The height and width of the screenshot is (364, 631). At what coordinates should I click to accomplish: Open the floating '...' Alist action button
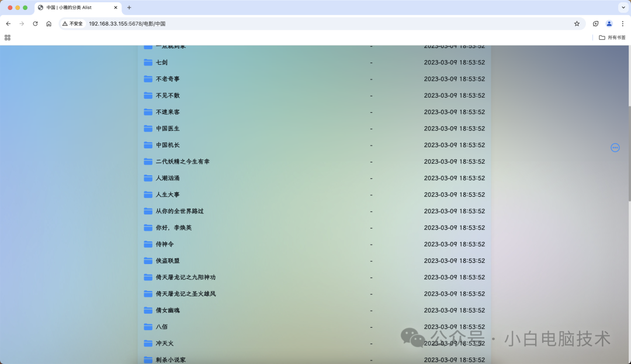click(615, 148)
